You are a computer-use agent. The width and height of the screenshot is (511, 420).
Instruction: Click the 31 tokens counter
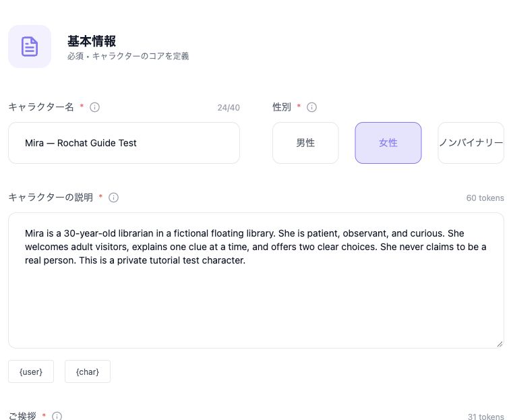(486, 417)
